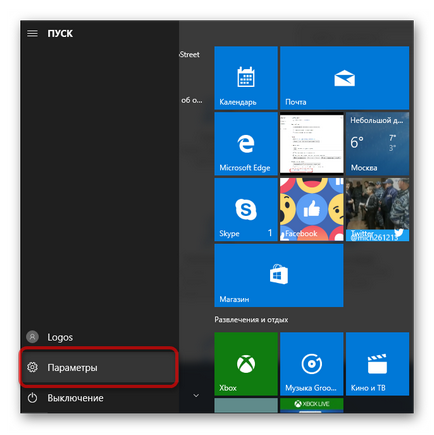
Task: Launch the Xbox tile
Action: click(246, 364)
